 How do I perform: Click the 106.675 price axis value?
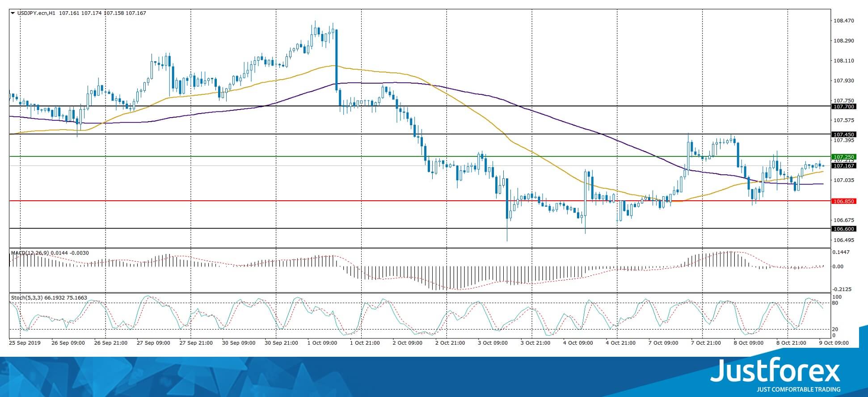[843, 220]
